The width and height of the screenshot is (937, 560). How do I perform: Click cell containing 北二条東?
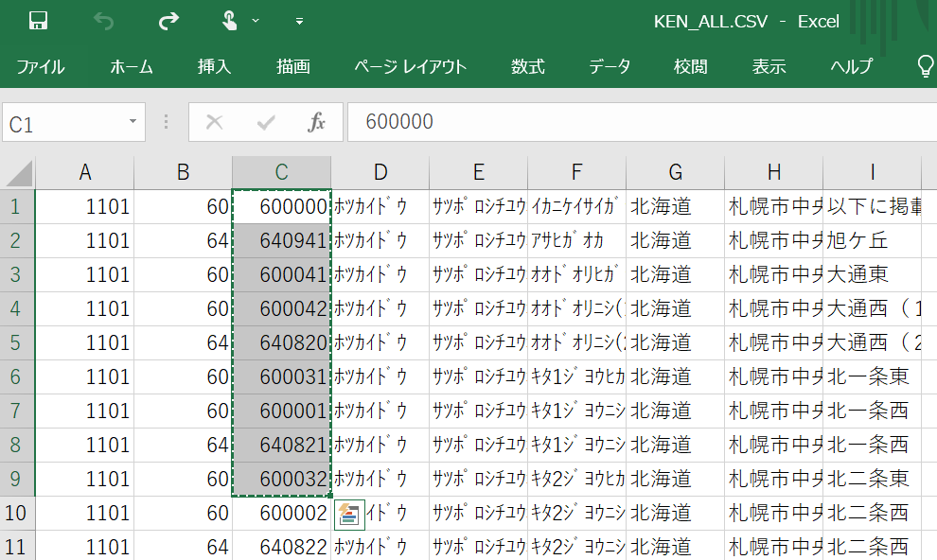tap(872, 479)
